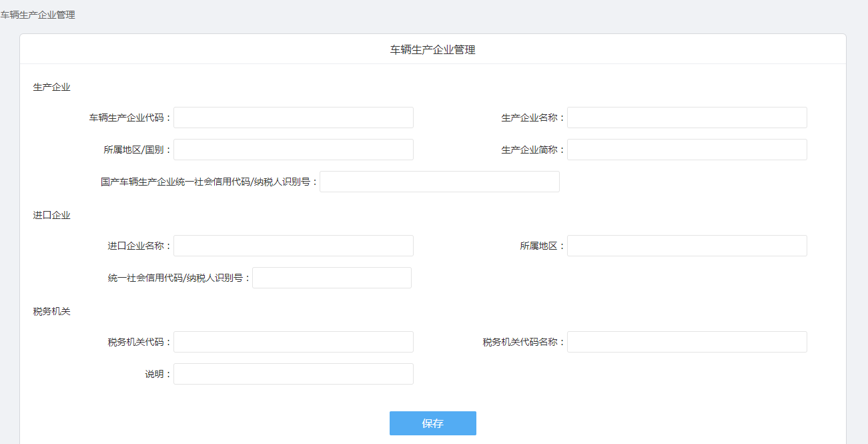Click the 税务机关 section heading
This screenshot has height=444, width=868.
(x=51, y=311)
